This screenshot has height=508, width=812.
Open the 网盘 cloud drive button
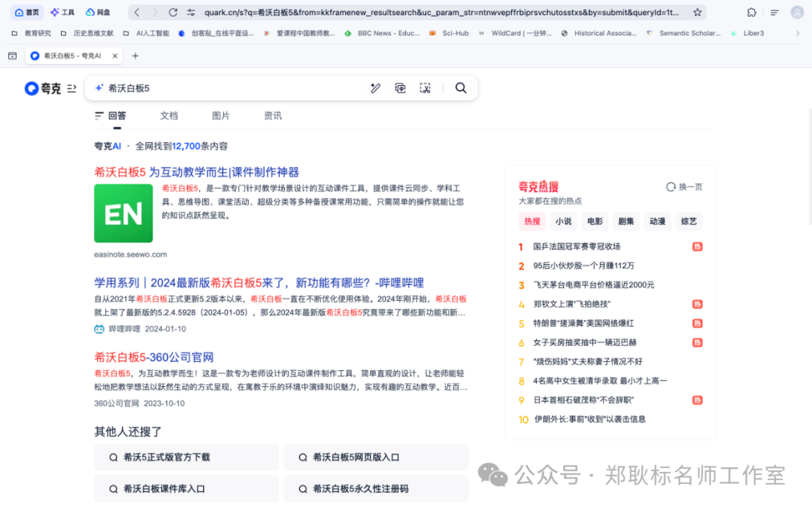click(98, 12)
